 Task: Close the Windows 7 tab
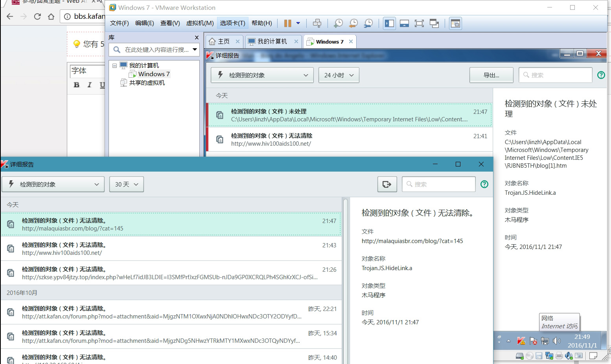(351, 42)
